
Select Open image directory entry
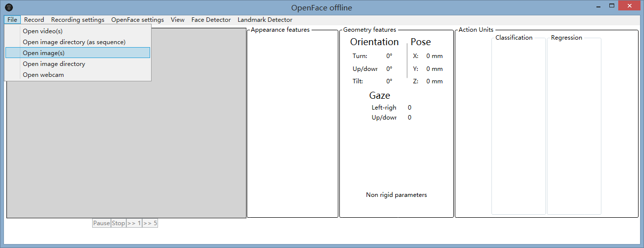tap(78, 64)
